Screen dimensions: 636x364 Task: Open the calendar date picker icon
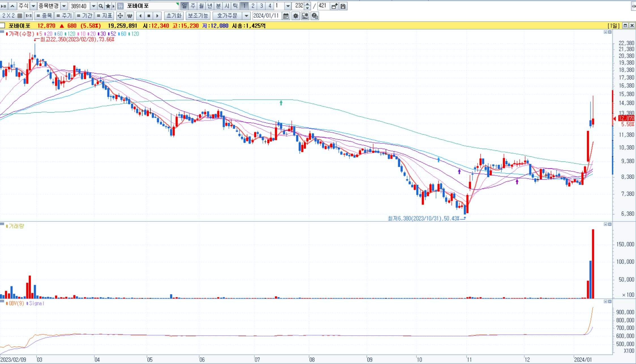coord(286,16)
